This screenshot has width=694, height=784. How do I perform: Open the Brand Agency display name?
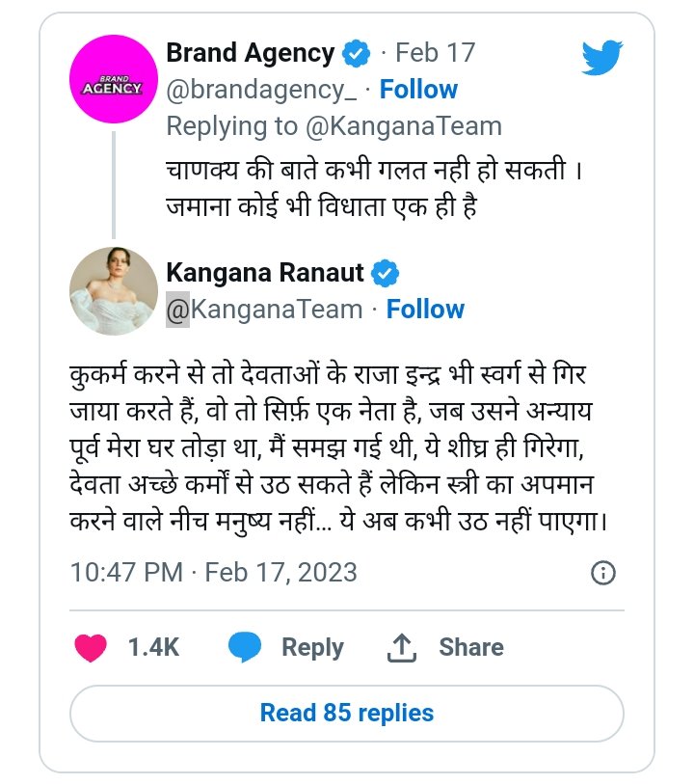[x=251, y=53]
